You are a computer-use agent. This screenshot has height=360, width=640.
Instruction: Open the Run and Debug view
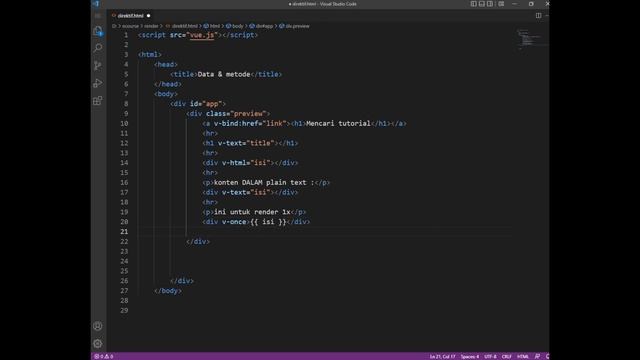[x=98, y=83]
